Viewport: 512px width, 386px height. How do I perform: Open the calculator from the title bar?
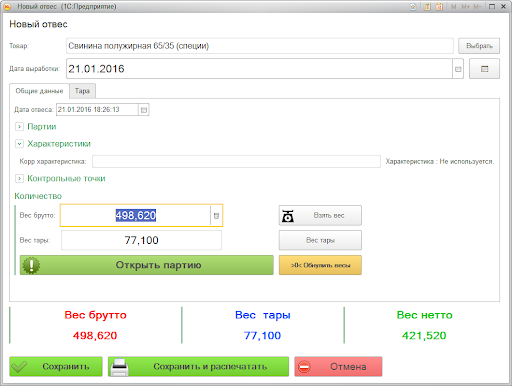[x=427, y=7]
